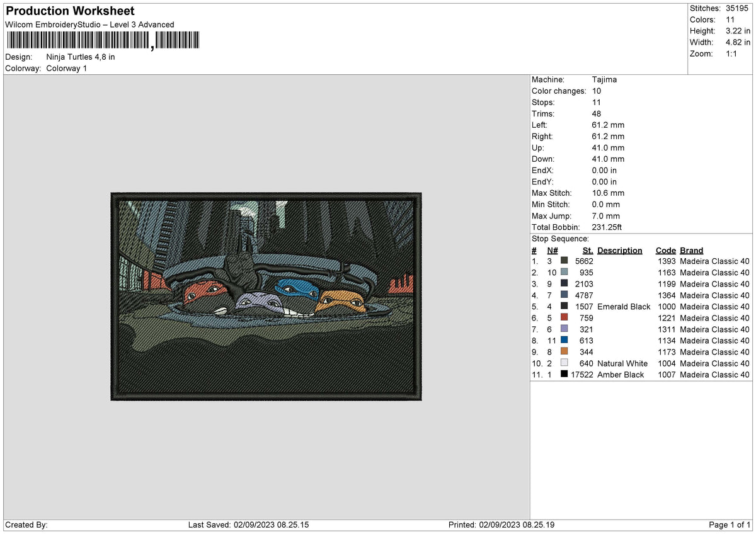Click the 'Right:' label

click(x=542, y=136)
